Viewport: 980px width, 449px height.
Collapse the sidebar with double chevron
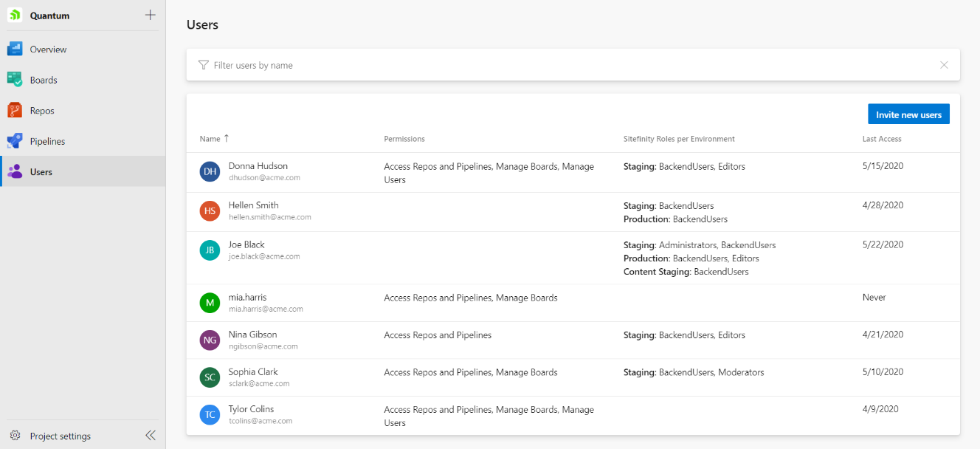pyautogui.click(x=151, y=436)
